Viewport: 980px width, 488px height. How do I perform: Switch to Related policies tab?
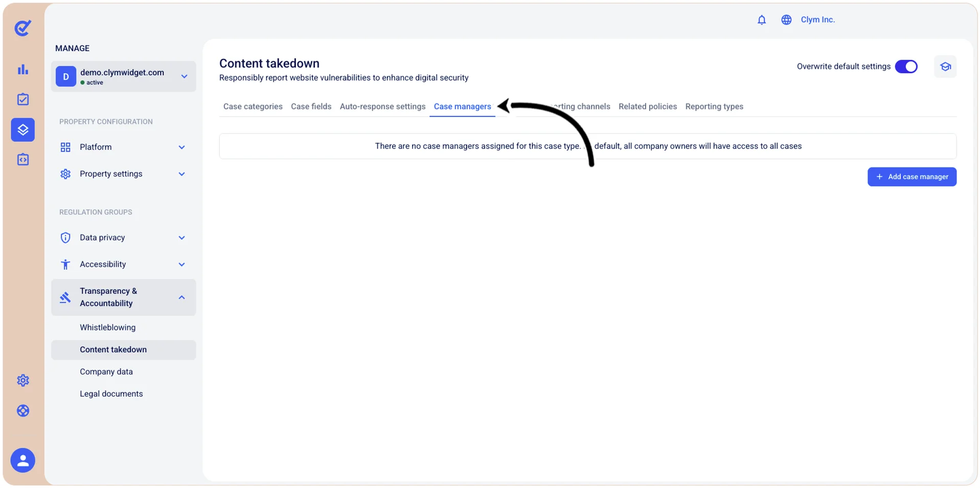point(648,106)
